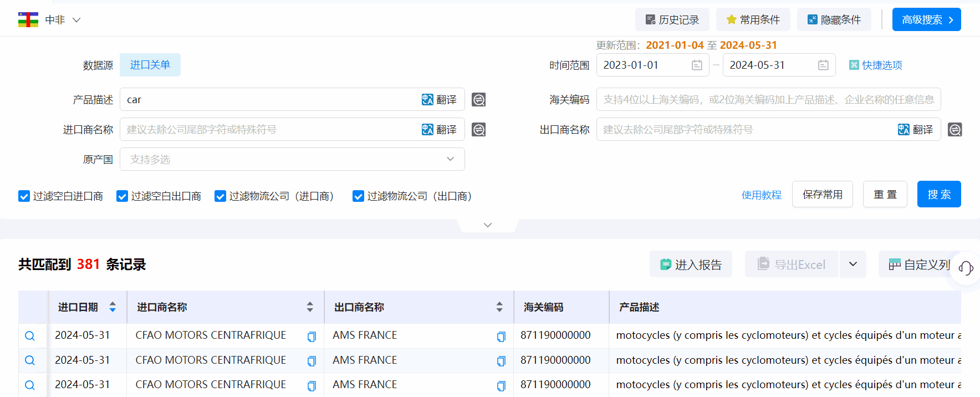Viewport: 980px width, 397px height.
Task: Toggle the filter blank exporters checkbox
Action: [x=122, y=196]
